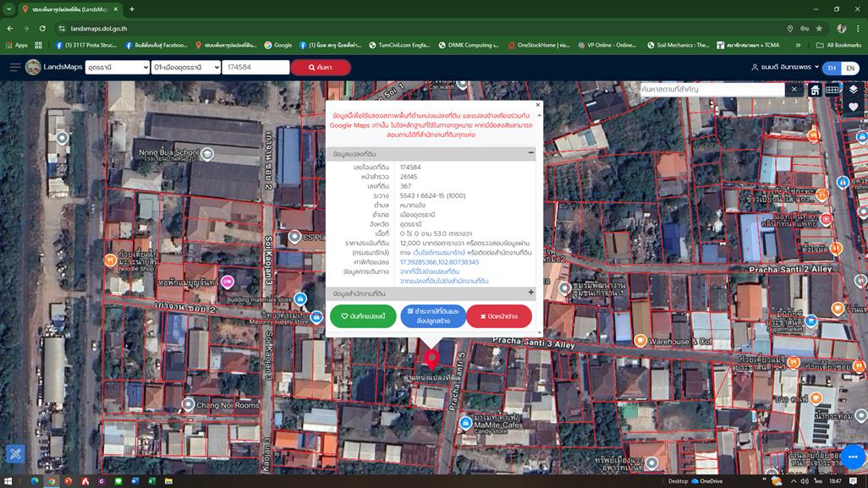Switch language to TH

(831, 68)
